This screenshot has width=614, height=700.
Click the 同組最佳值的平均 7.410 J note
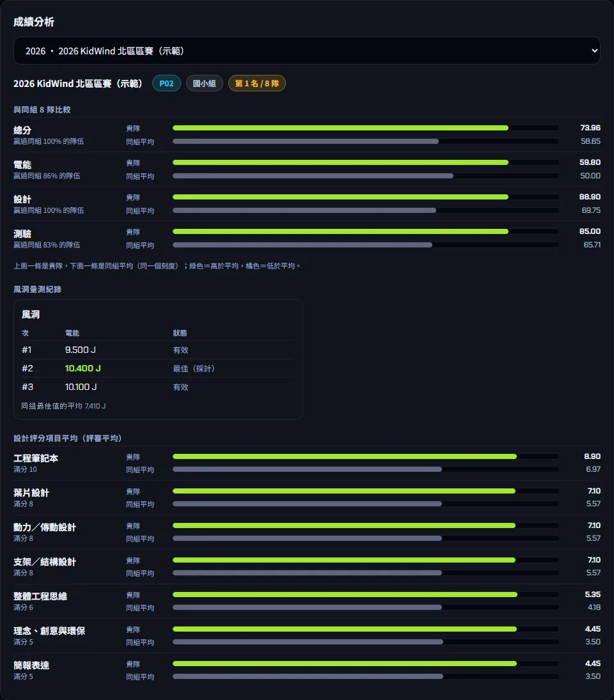tap(63, 406)
